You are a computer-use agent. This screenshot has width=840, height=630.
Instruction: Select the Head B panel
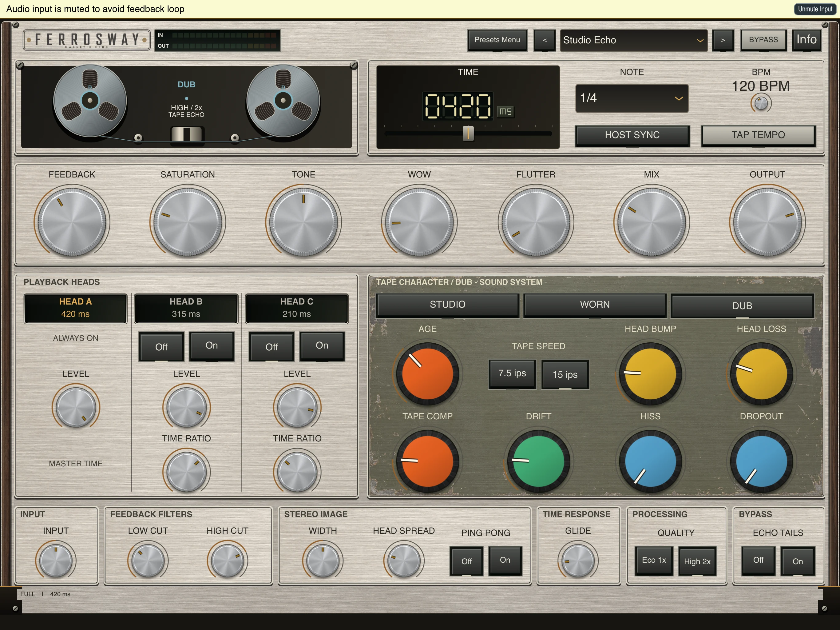(x=186, y=308)
